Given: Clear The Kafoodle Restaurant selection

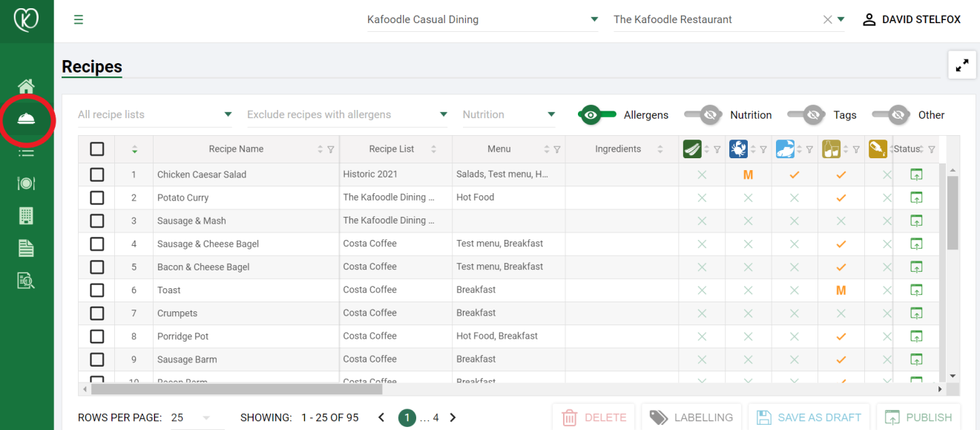Looking at the screenshot, I should coord(828,20).
